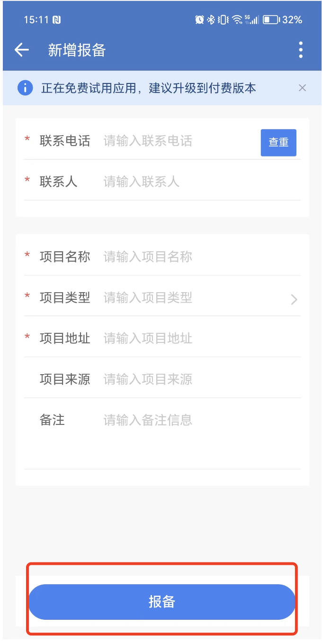322x644 pixels.
Task: Tap the 新增报备 page title
Action: [77, 50]
